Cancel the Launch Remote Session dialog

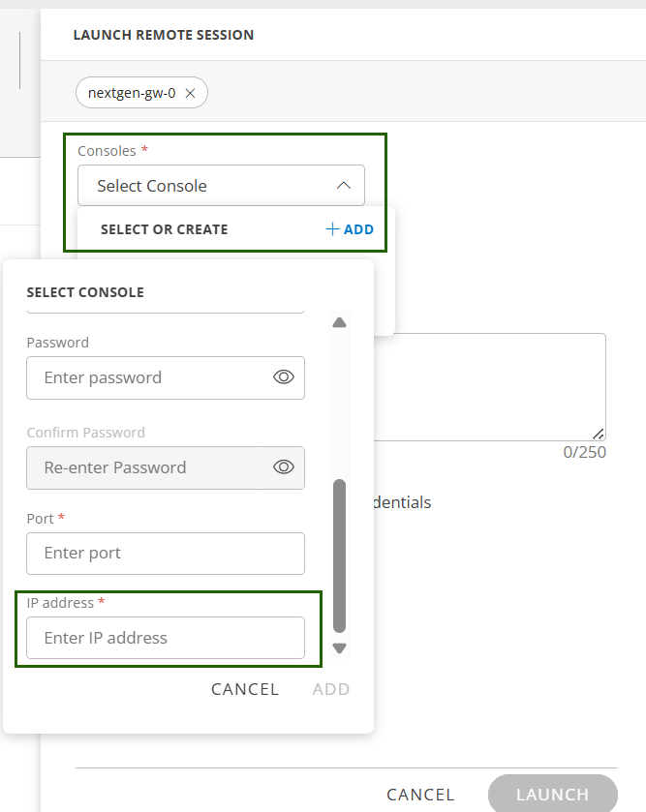coord(420,795)
